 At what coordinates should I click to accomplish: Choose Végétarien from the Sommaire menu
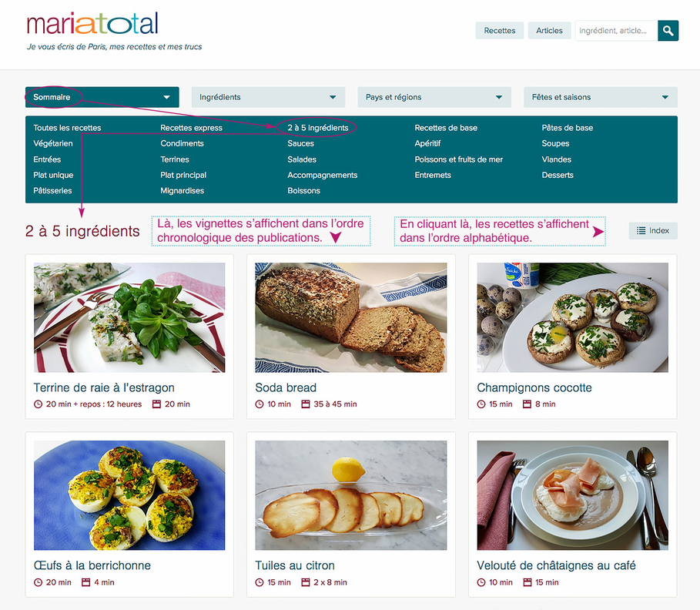(x=52, y=143)
